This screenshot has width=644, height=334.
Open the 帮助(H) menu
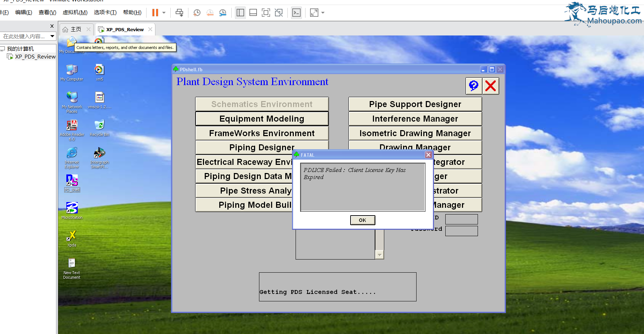pos(132,12)
